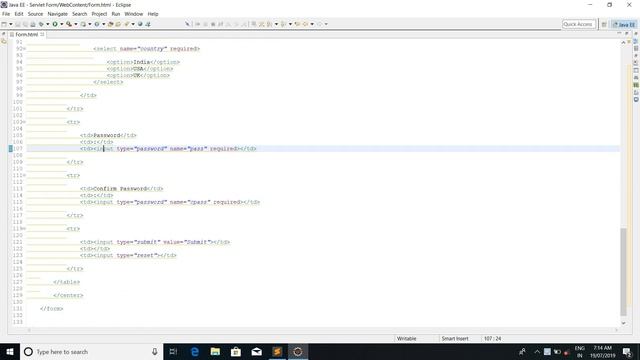Open the Edit menu
Screen dimensions: 640x360
tap(19, 14)
